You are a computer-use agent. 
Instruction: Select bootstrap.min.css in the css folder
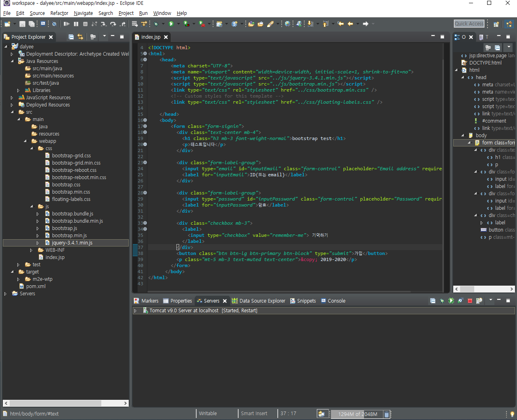pyautogui.click(x=71, y=192)
